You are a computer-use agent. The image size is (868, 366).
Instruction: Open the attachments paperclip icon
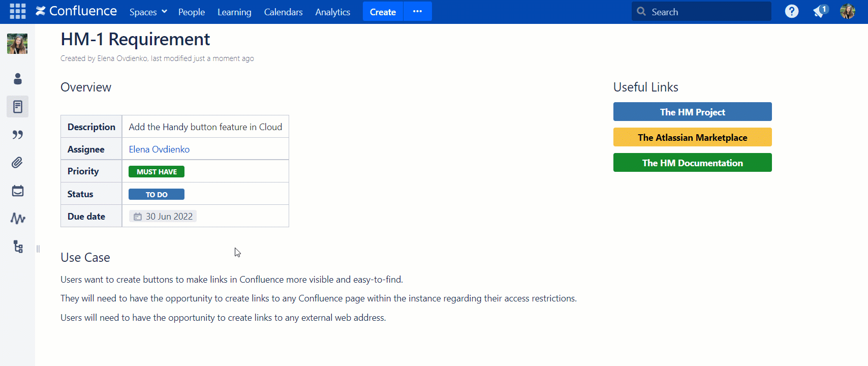(17, 163)
